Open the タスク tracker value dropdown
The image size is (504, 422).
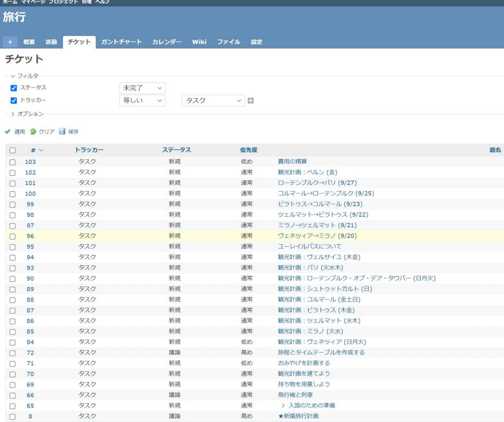[x=214, y=100]
